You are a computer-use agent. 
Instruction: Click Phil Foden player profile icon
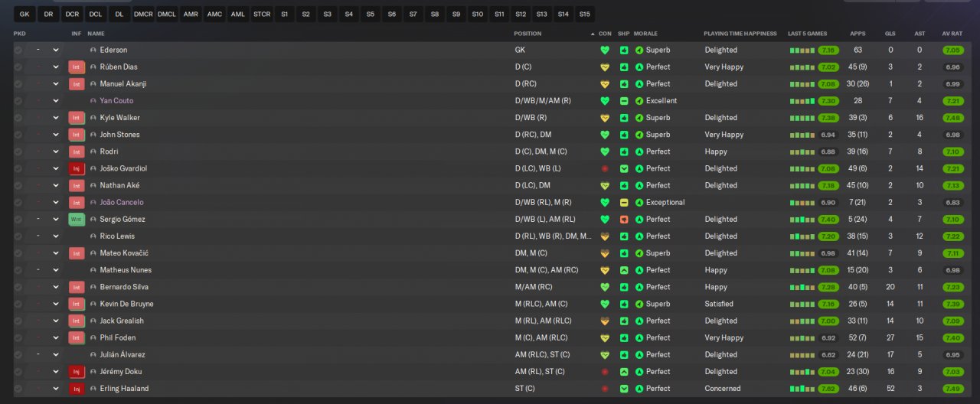[x=93, y=337]
